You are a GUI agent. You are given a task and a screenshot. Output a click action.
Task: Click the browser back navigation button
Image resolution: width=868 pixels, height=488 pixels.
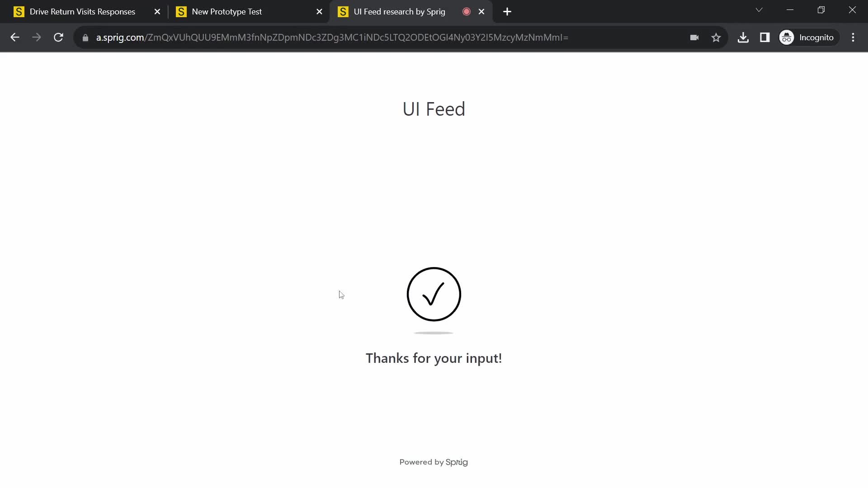15,38
